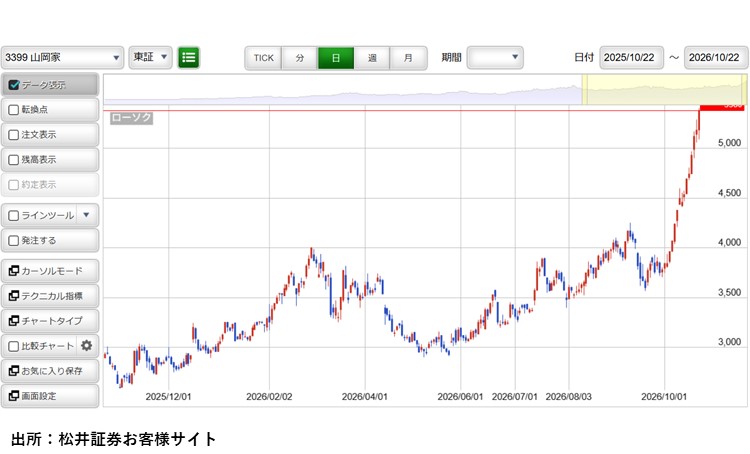Click the チャートタイプ popup icon

14,321
